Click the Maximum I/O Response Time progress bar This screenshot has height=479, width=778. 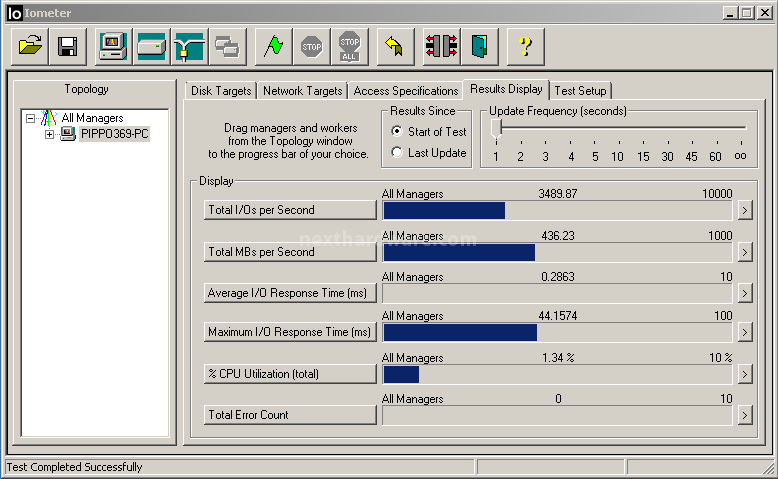[557, 333]
